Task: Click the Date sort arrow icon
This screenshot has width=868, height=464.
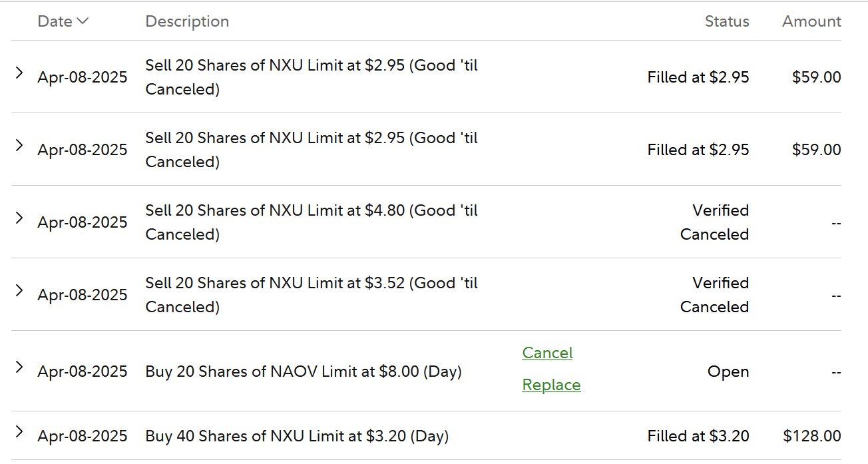Action: point(83,21)
